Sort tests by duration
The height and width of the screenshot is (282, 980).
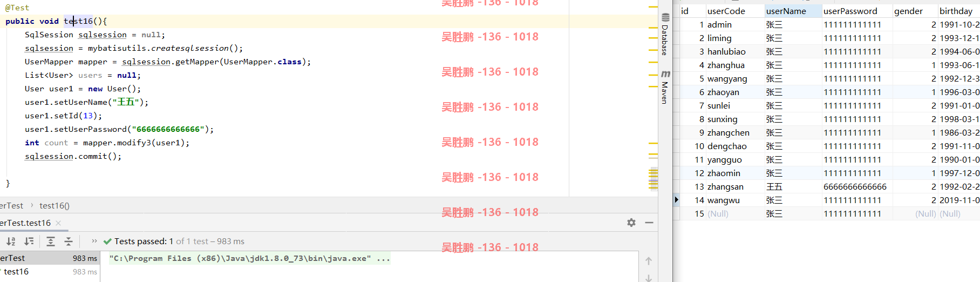[x=29, y=241]
